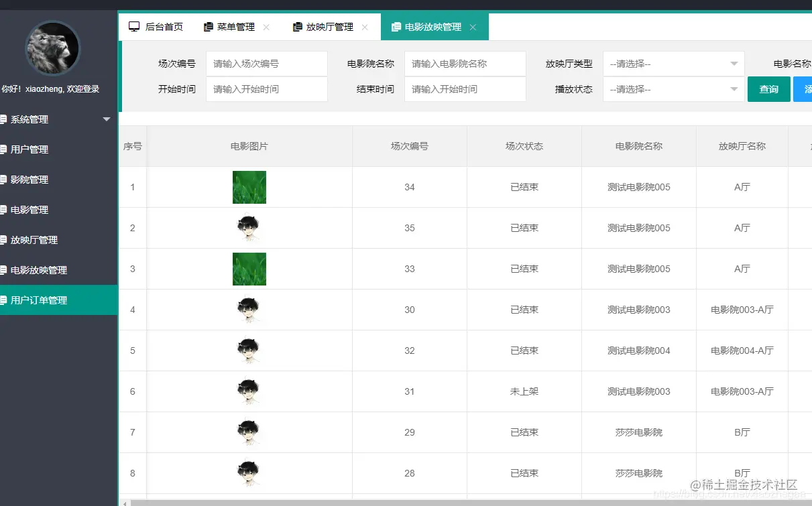Click the monitor icon on 后台首页 tab

[x=134, y=26]
